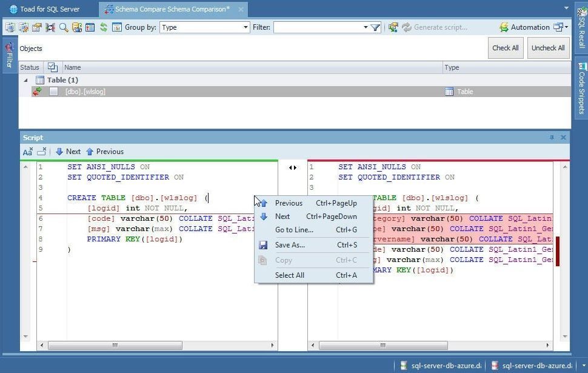
Task: Open the SQL Recall side panel
Action: (x=581, y=28)
